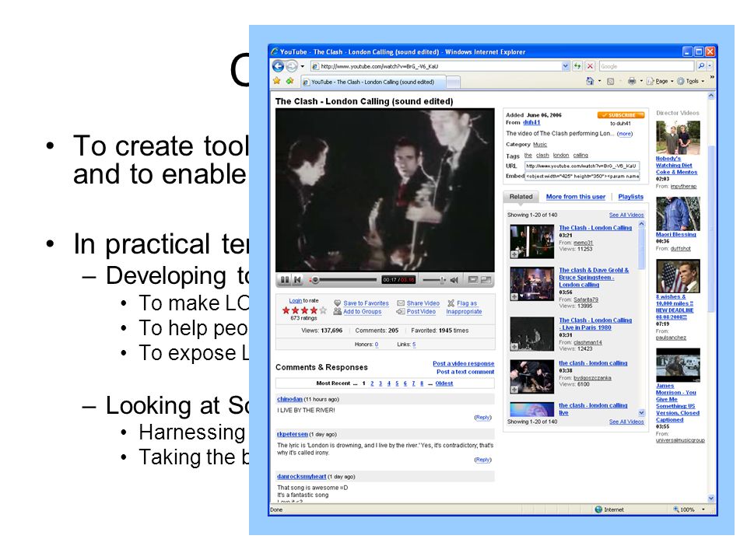Screen dimensions: 747x560
Task: Open The Clash Live in Paris 1980 thumbnail
Action: point(531,334)
